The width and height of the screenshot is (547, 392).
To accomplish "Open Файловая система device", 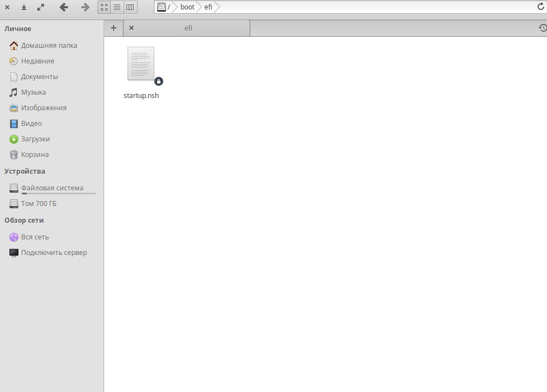I will [x=52, y=188].
